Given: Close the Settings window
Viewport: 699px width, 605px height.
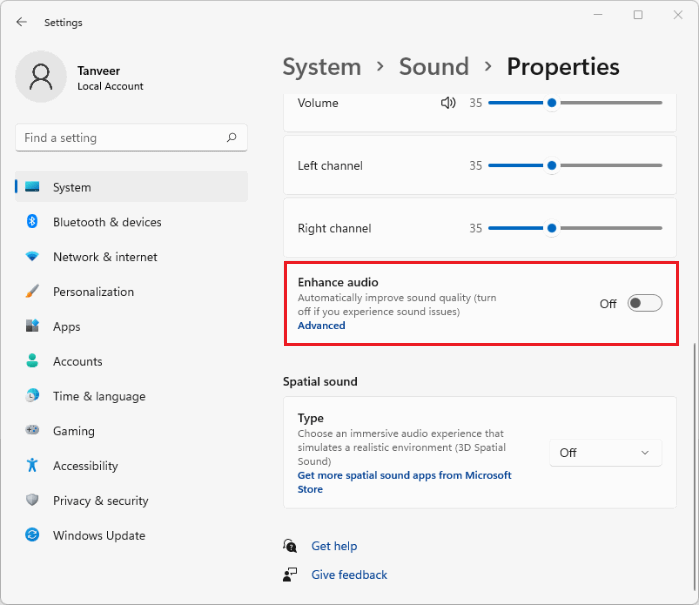Looking at the screenshot, I should pos(678,15).
